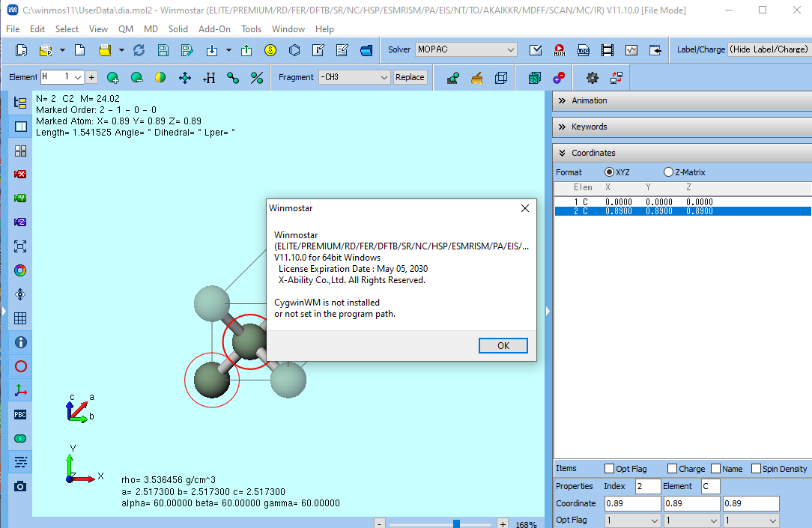Click the Add atom green sphere plus icon
The height and width of the screenshot is (528, 812).
point(113,78)
